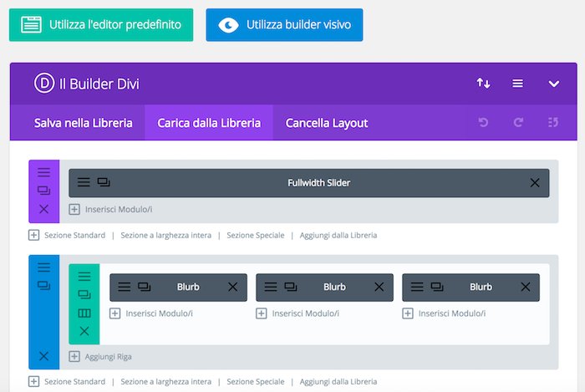This screenshot has width=585, height=392.
Task: Delete the green row
Action: (84, 331)
